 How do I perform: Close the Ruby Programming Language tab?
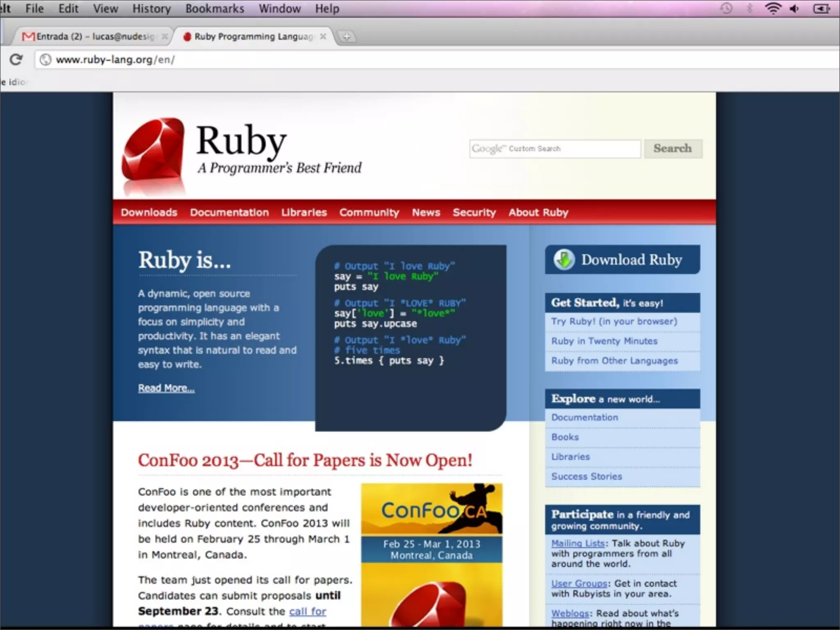(x=323, y=37)
